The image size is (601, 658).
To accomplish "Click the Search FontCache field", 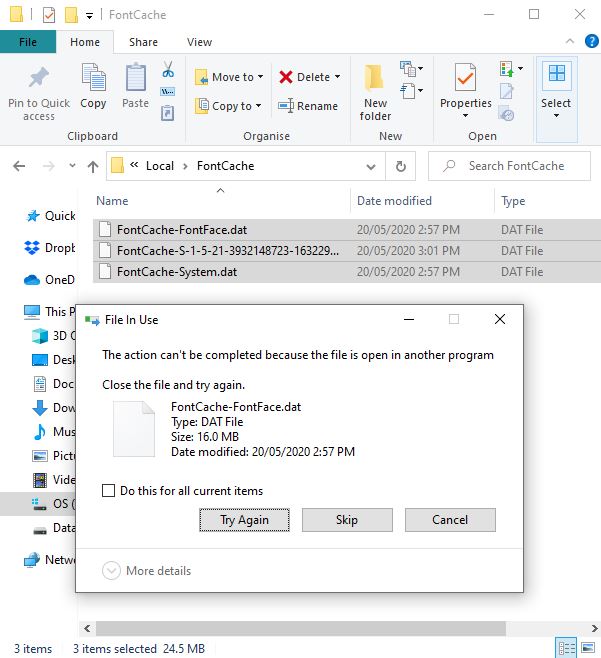I will pyautogui.click(x=510, y=166).
